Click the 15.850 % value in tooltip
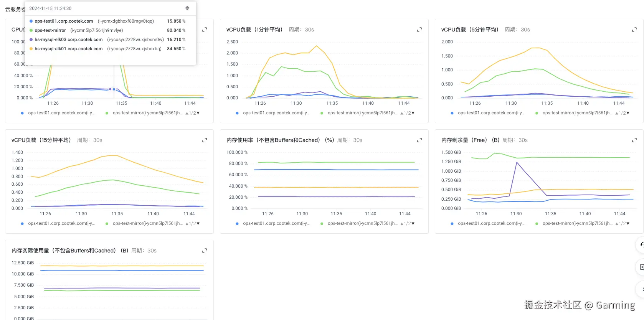This screenshot has width=644, height=320. pyautogui.click(x=176, y=21)
